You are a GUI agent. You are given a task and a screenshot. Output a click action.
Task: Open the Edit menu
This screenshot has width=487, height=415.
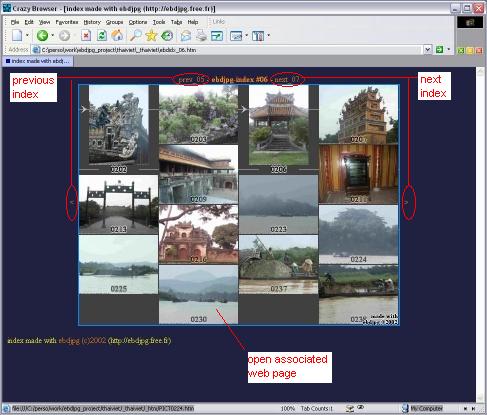[x=29, y=22]
